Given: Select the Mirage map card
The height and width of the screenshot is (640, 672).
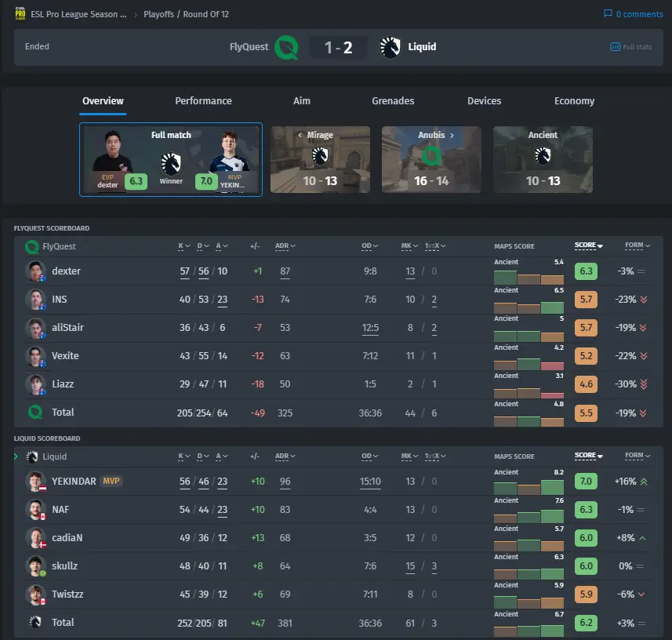Looking at the screenshot, I should [320, 159].
